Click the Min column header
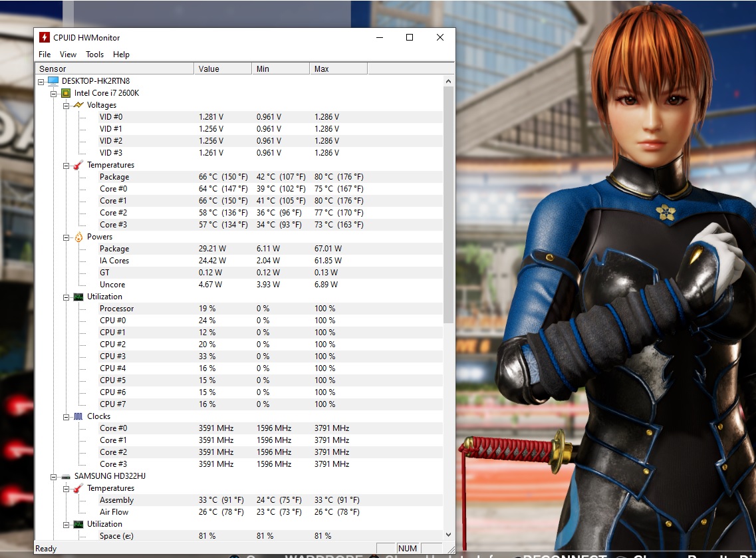Viewport: 756px width, 558px height. coord(281,69)
